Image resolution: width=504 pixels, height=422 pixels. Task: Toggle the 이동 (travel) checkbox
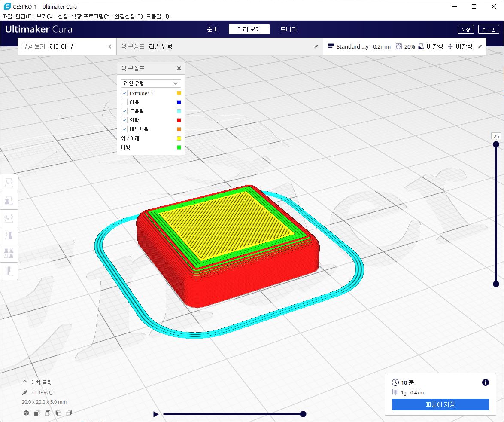coord(124,102)
